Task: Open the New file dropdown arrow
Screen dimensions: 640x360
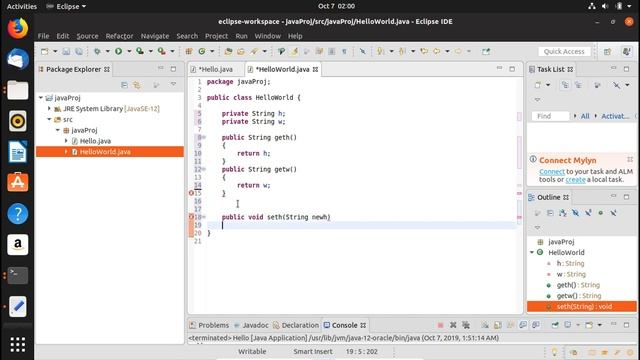Action: pyautogui.click(x=55, y=51)
